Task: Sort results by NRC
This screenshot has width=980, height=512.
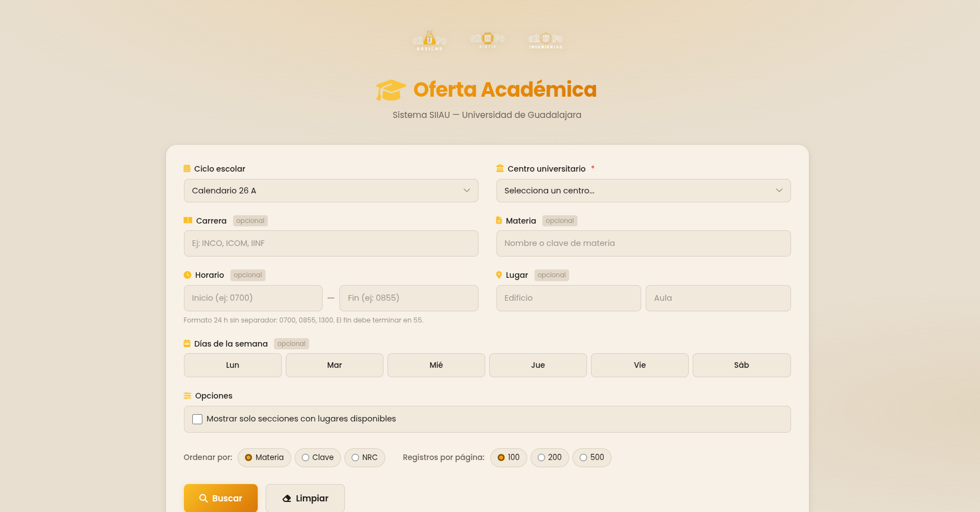Action: (364, 458)
